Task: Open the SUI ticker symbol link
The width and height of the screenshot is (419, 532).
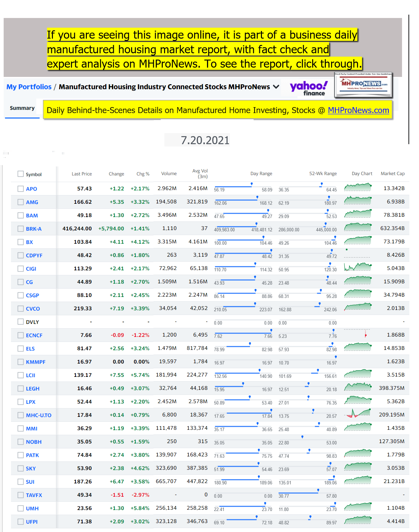Action: pos(30,482)
